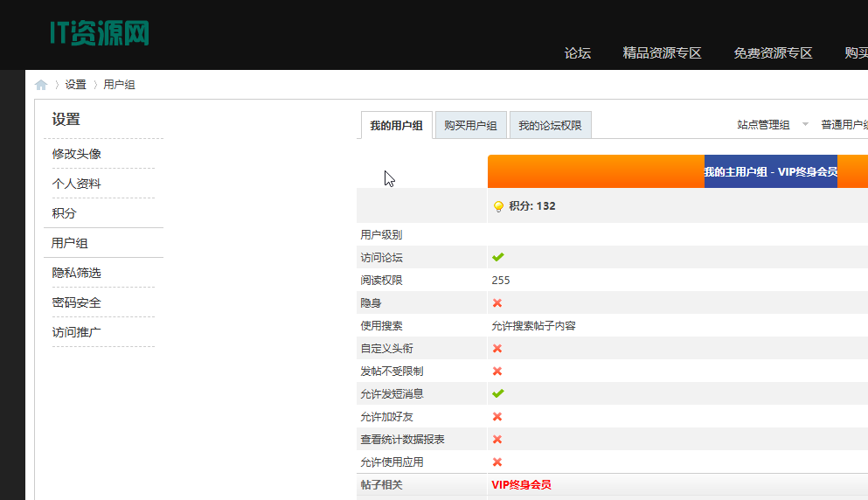Click the 允许加好友 row label
The image size is (868, 500).
[x=386, y=416]
